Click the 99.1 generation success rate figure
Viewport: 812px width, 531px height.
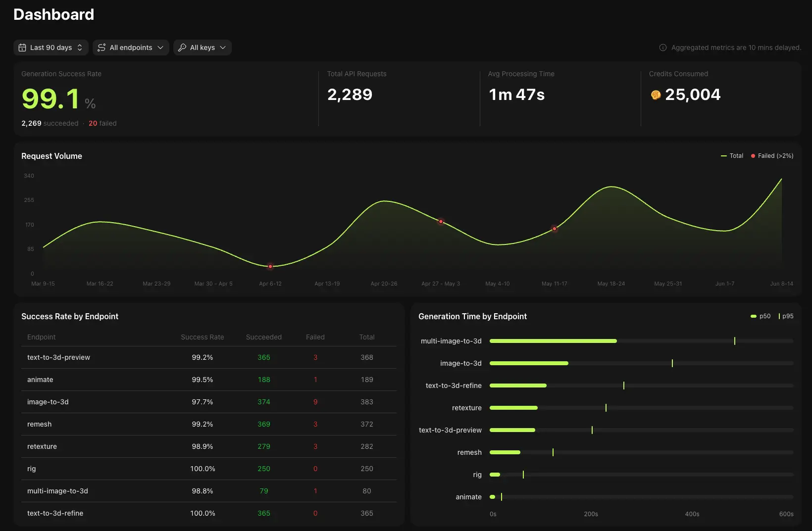tap(51, 98)
